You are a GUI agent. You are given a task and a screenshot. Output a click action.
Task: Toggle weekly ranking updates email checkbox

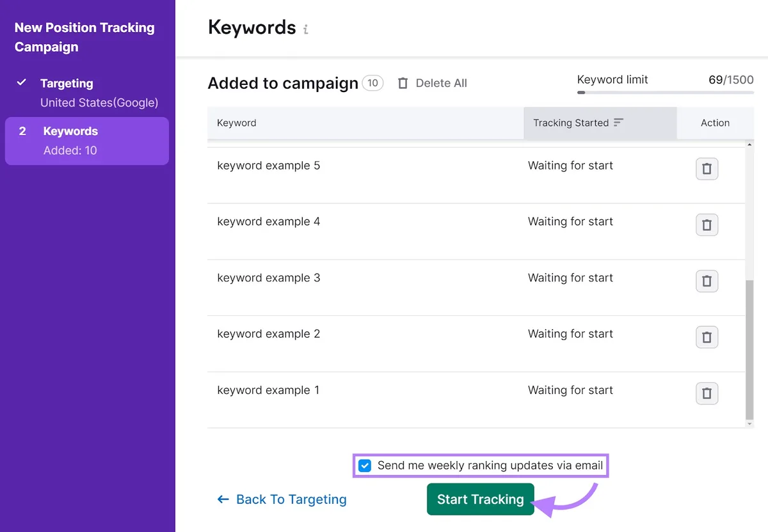364,465
